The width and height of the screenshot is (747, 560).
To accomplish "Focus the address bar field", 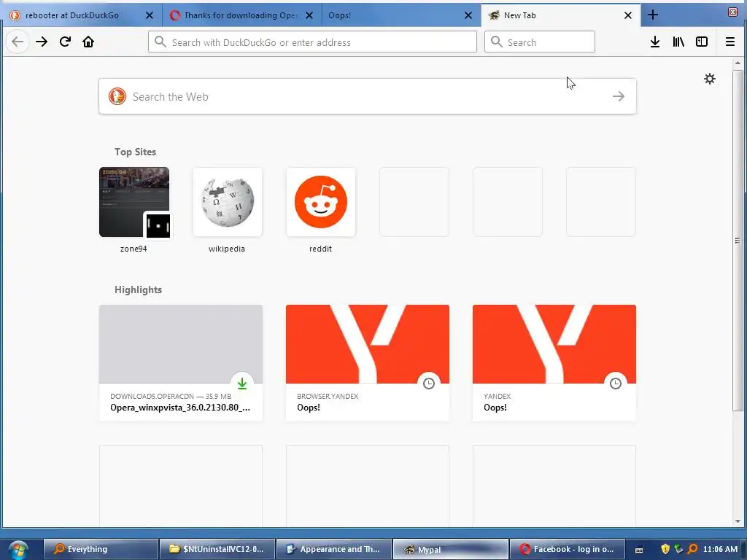I will [x=312, y=42].
